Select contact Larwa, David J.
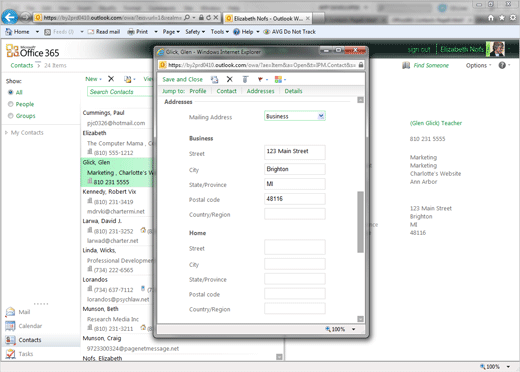 pos(117,231)
